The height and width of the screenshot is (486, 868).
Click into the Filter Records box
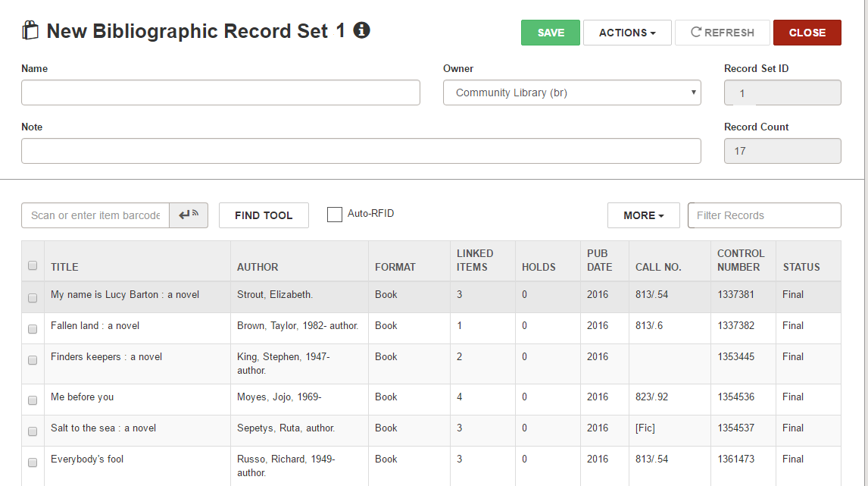[764, 215]
